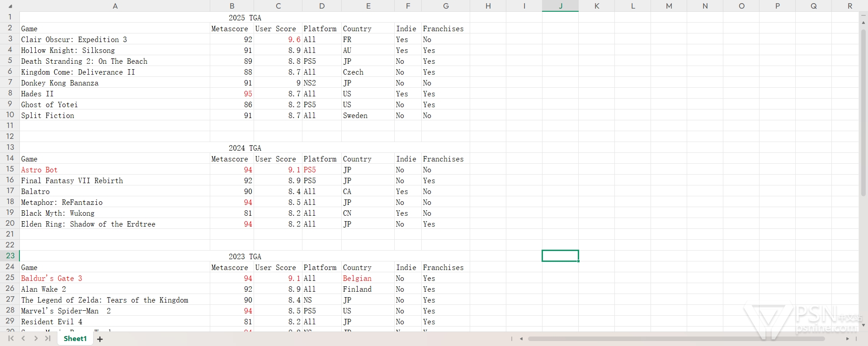Select the Astro Bot cell
868x346 pixels.
pos(39,170)
